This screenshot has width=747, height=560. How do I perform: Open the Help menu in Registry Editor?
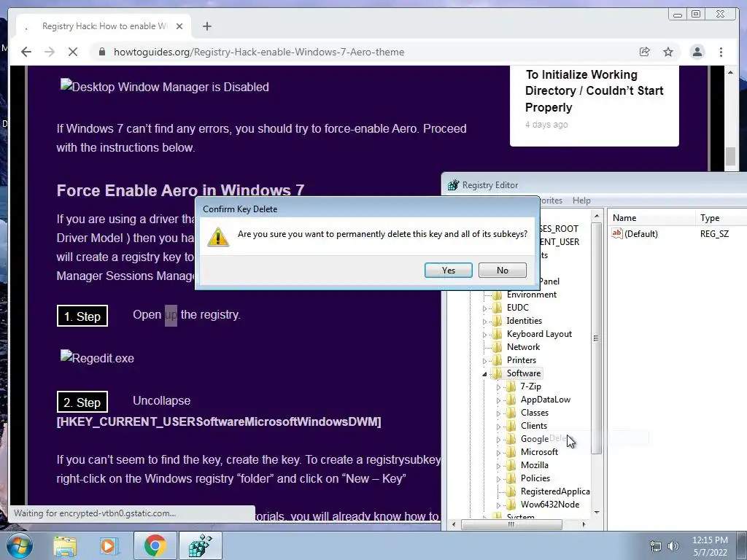click(x=581, y=201)
